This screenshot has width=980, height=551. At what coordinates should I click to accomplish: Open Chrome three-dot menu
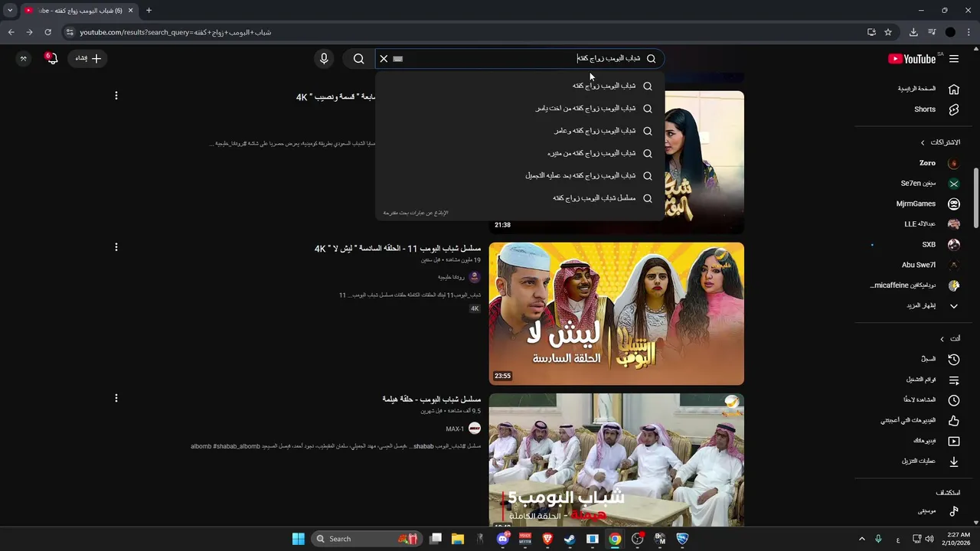(969, 32)
